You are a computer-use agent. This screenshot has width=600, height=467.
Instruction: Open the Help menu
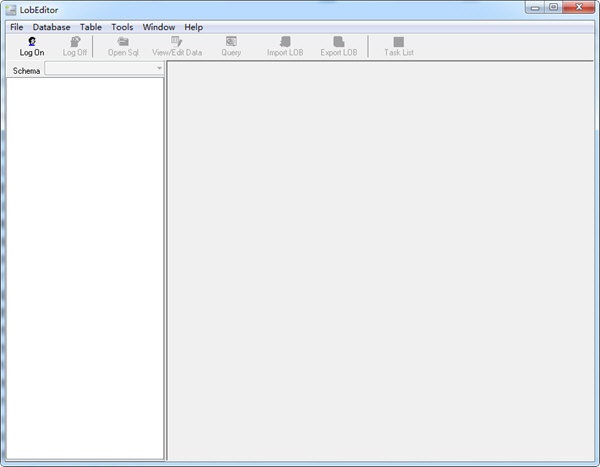(x=193, y=27)
